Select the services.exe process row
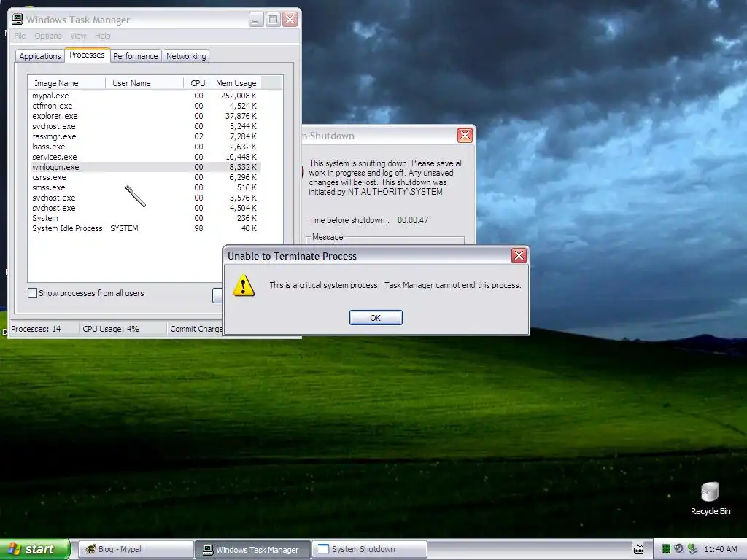747x560 pixels. pyautogui.click(x=144, y=157)
